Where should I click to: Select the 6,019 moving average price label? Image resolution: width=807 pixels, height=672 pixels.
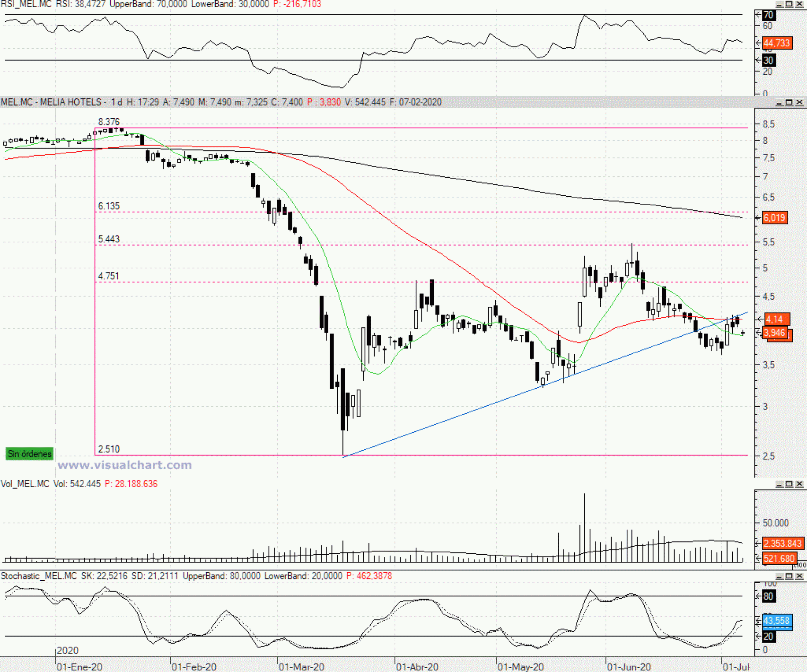click(774, 218)
